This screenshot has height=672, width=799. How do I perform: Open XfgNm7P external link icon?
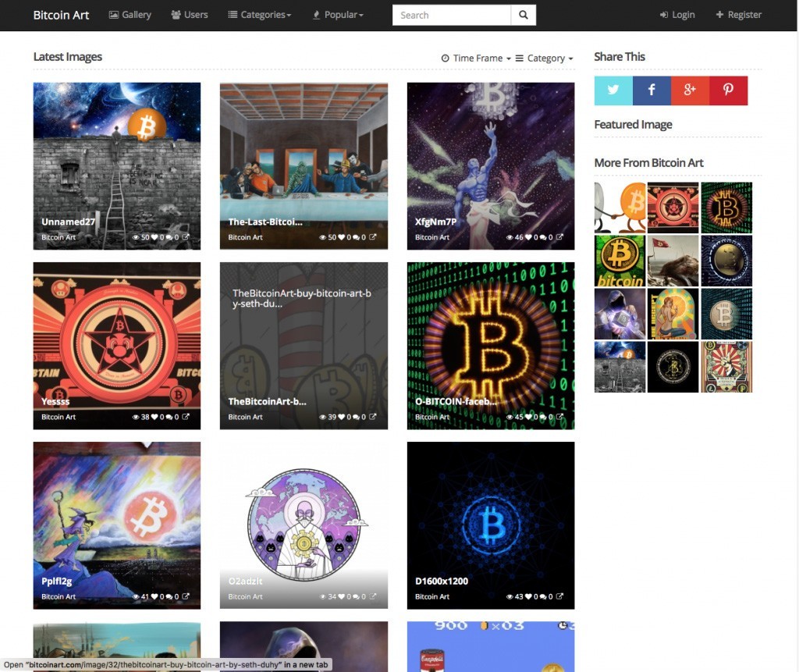click(559, 237)
